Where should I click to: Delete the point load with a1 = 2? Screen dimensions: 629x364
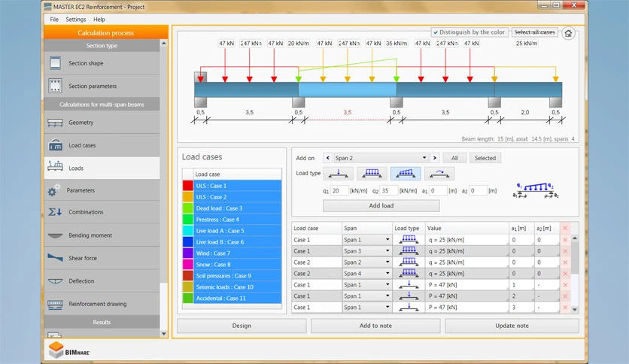click(x=565, y=296)
